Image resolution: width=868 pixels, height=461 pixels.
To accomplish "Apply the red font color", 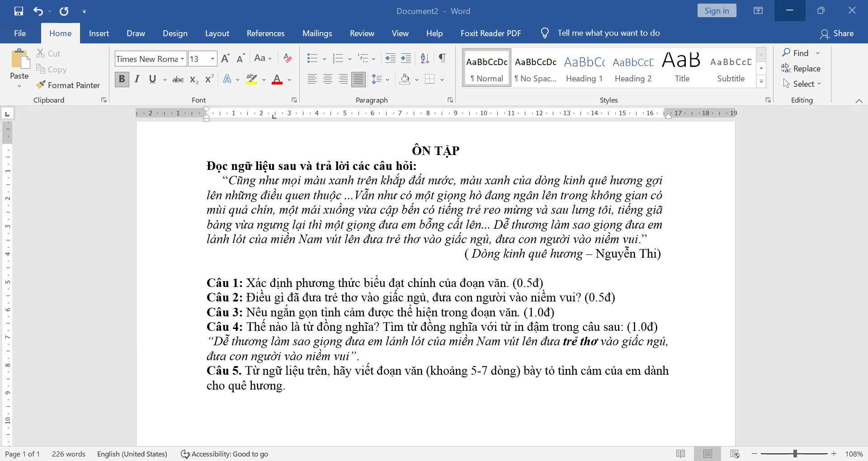I will tap(277, 80).
